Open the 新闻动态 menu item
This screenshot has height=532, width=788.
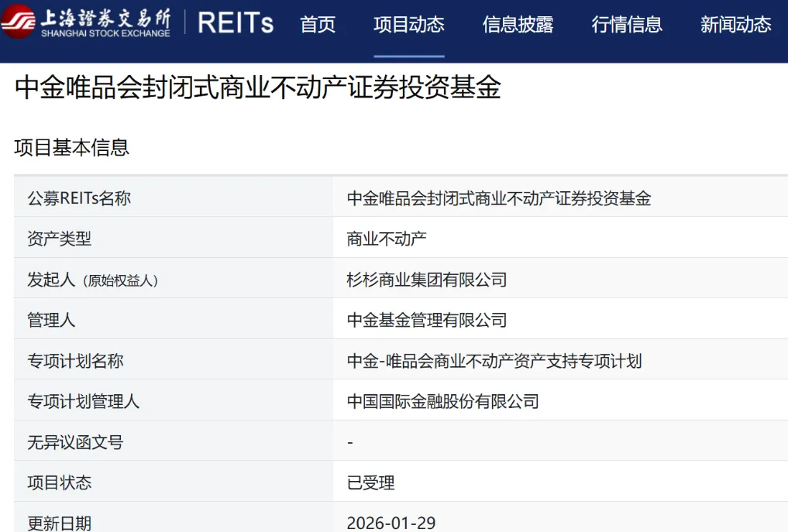pos(736,24)
